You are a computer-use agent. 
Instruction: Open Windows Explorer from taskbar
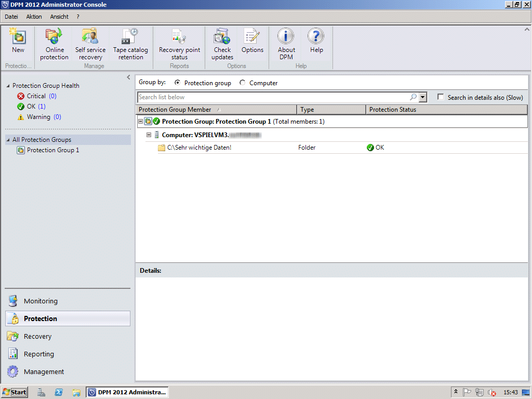tap(76, 392)
